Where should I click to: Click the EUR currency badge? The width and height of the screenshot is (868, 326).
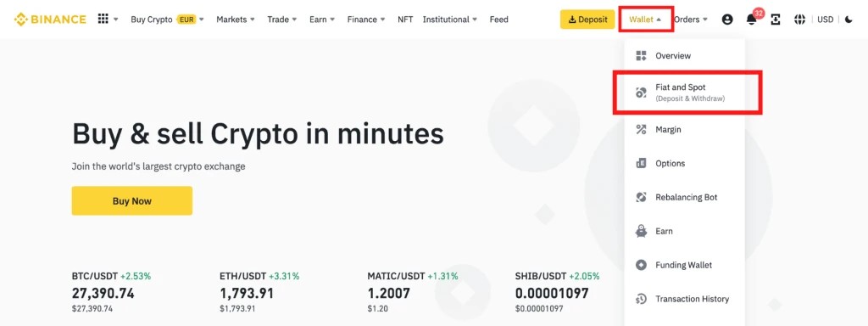click(x=186, y=20)
